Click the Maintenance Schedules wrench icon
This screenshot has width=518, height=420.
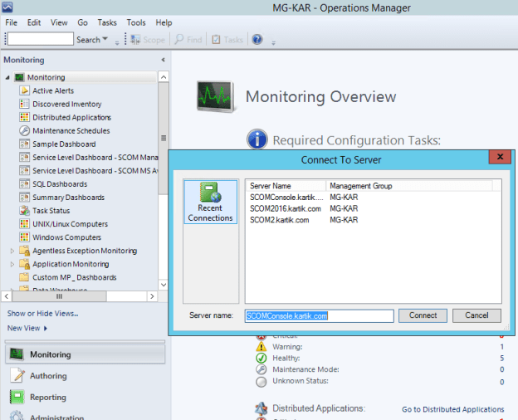click(24, 130)
